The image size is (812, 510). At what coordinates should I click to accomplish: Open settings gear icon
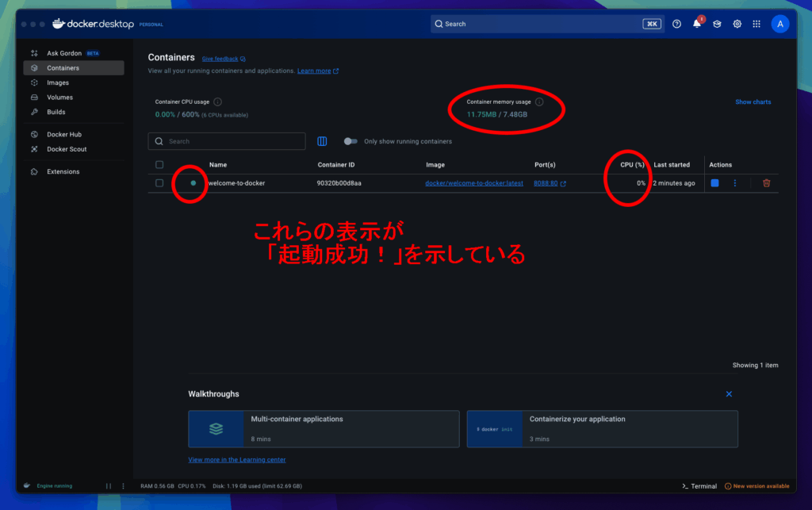pyautogui.click(x=737, y=24)
